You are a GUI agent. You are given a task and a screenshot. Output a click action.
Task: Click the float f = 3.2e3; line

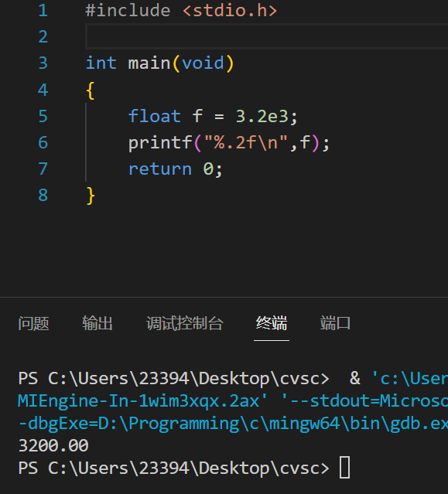[213, 116]
